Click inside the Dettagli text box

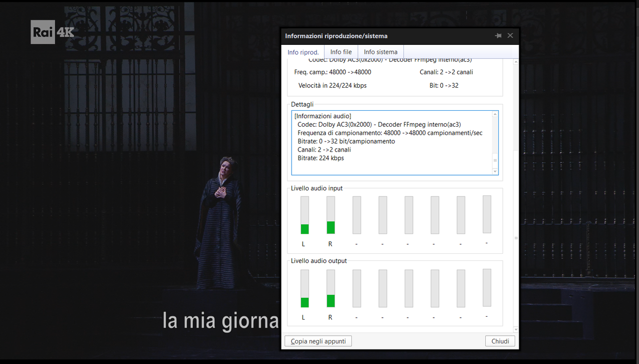389,142
